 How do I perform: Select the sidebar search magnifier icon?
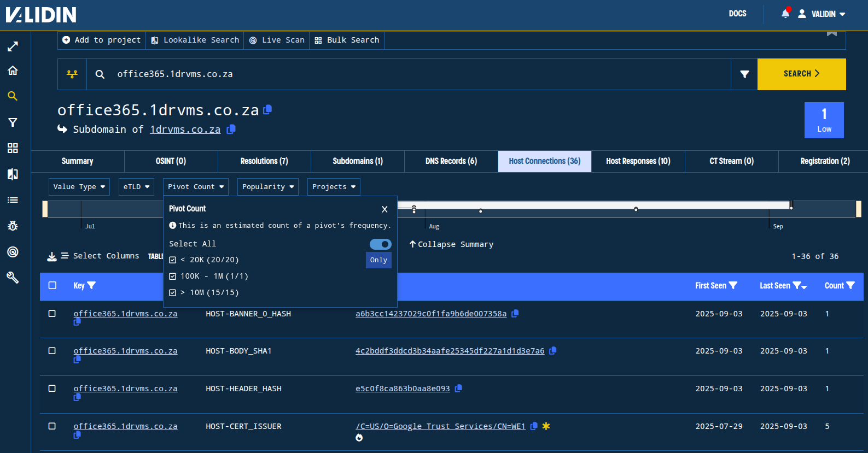[13, 96]
